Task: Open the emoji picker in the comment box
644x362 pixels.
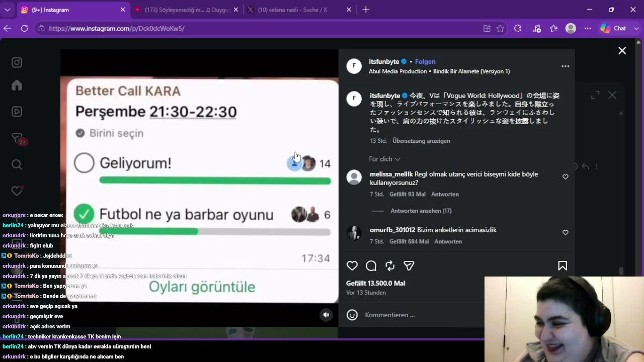Action: coord(352,315)
